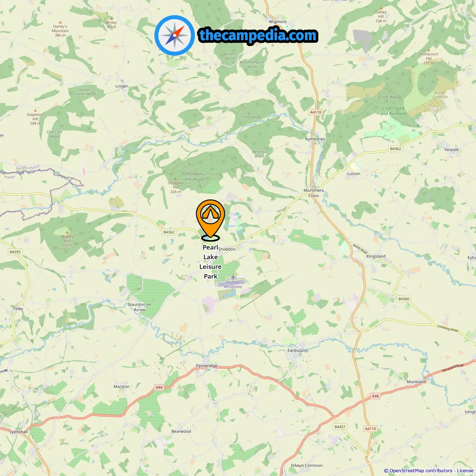Open thecampedia.com logo text

pos(258,35)
